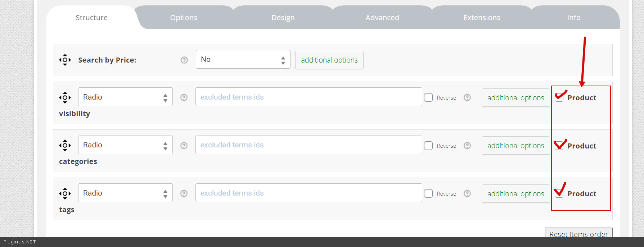644x247 pixels.
Task: Click the drag handle icon for Search by Price
Action: pos(65,60)
